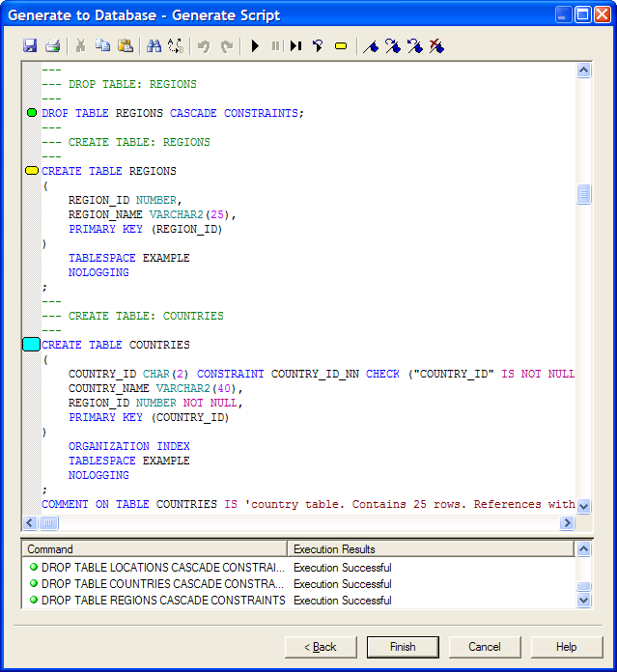
Task: Click script editor vertical scrollbar down arrow
Action: point(583,506)
